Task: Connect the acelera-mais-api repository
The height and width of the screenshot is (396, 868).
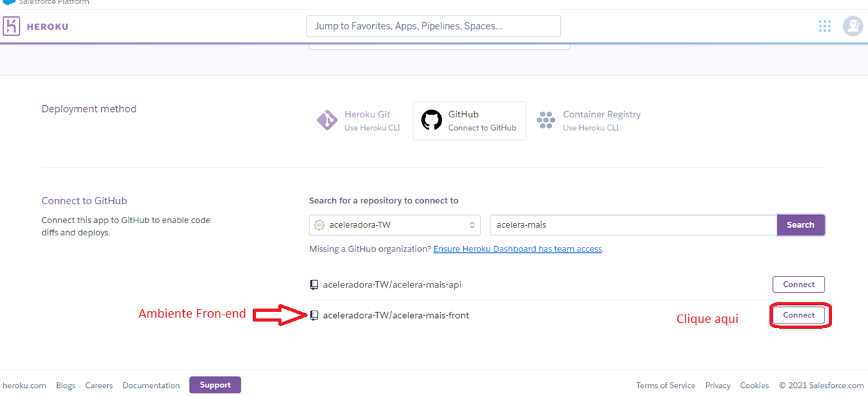Action: click(798, 284)
